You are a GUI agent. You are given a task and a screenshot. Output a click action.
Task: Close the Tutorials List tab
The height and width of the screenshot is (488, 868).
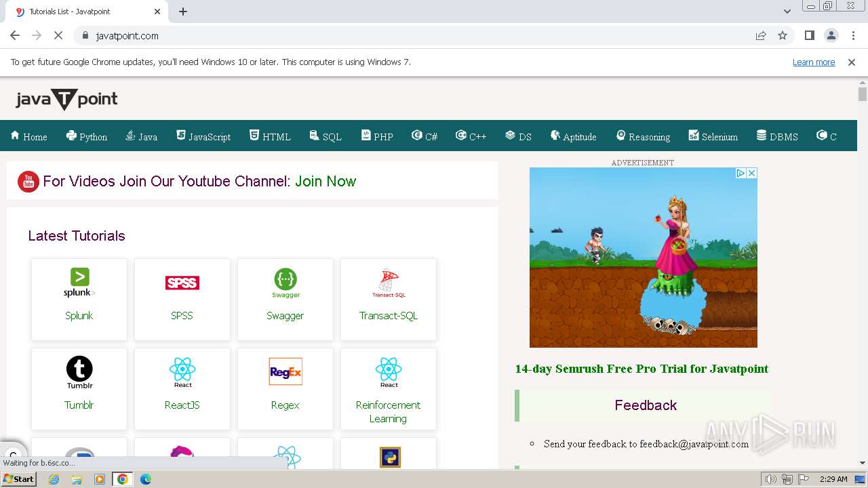157,12
